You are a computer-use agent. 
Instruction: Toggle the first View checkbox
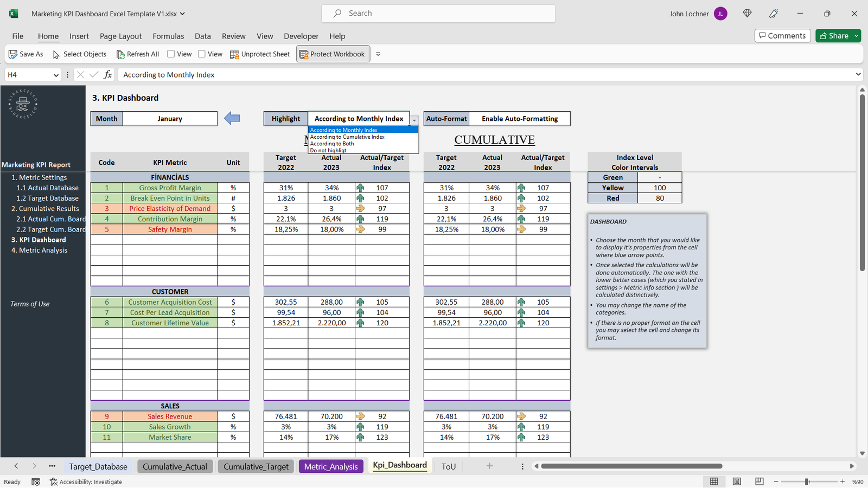[x=171, y=54]
